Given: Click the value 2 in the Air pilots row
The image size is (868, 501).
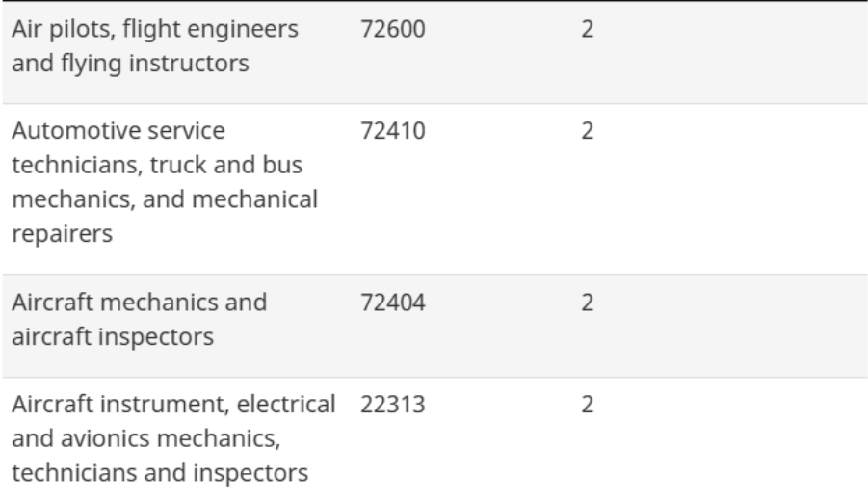Looking at the screenshot, I should point(586,29).
